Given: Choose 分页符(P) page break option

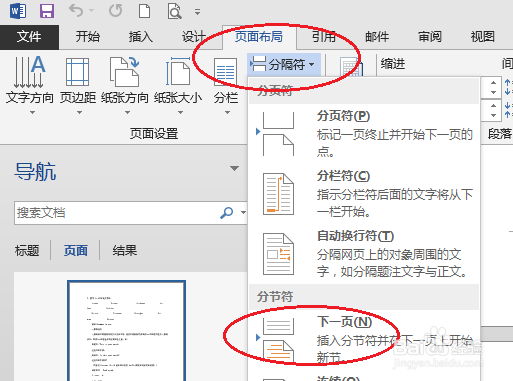Looking at the screenshot, I should pos(364,134).
